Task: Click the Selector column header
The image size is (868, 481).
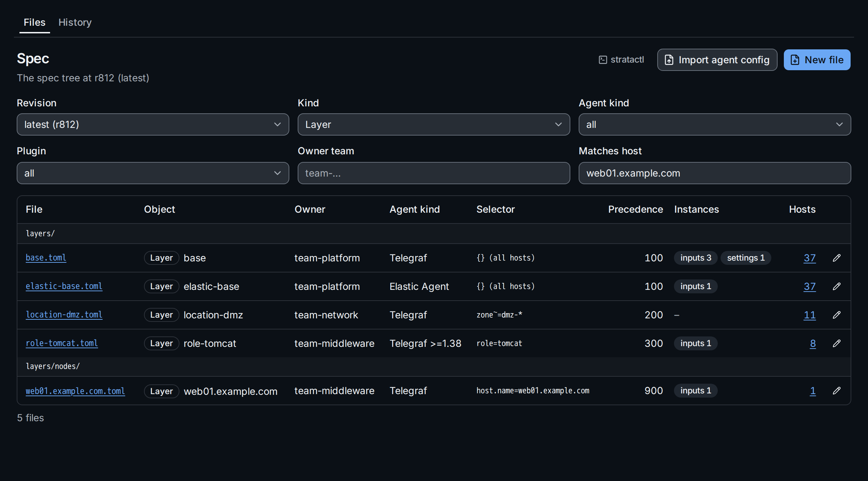Action: (495, 209)
